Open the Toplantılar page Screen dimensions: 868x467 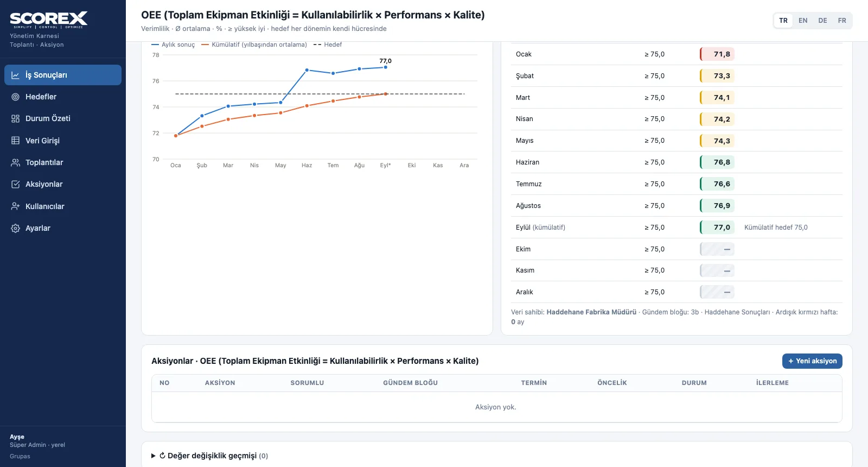click(63, 162)
